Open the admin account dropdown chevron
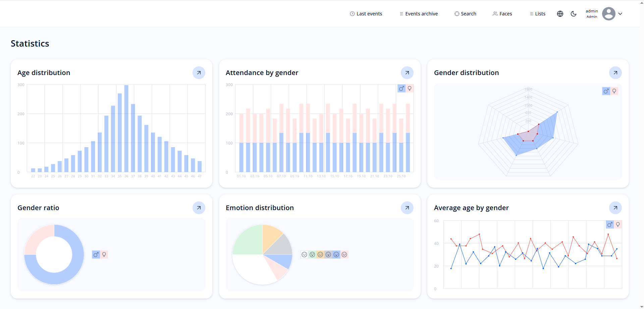This screenshot has width=644, height=309. 620,14
